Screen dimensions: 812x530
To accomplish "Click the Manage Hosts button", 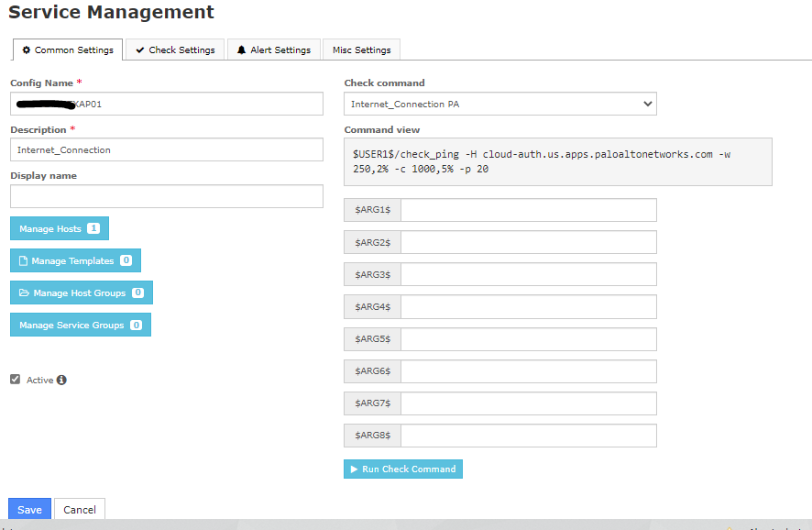I will click(x=60, y=228).
